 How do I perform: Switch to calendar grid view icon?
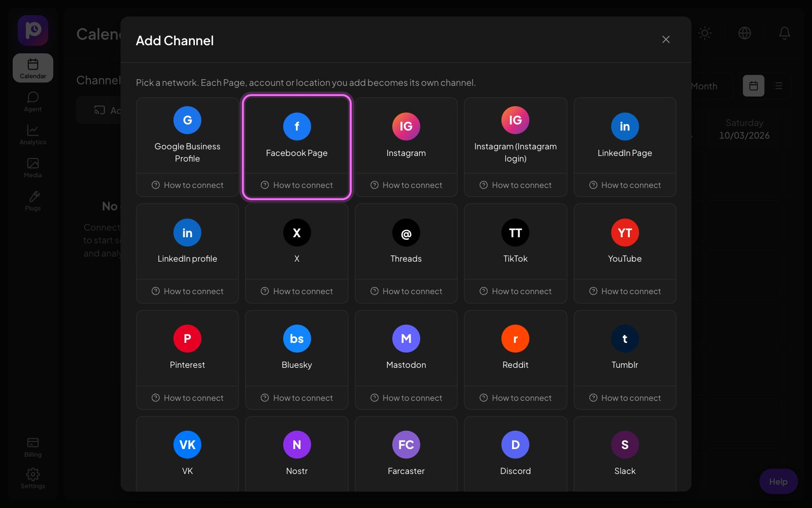[754, 86]
